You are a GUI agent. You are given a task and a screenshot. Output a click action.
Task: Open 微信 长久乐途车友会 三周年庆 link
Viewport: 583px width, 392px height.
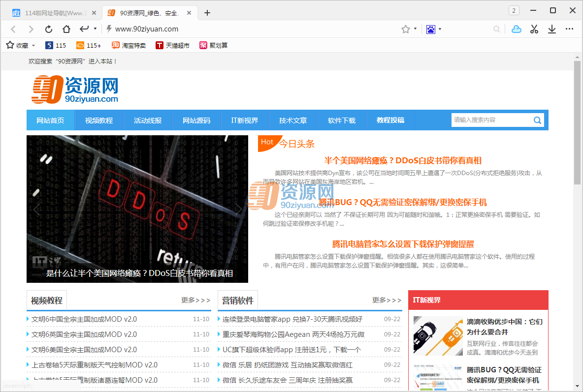click(288, 380)
